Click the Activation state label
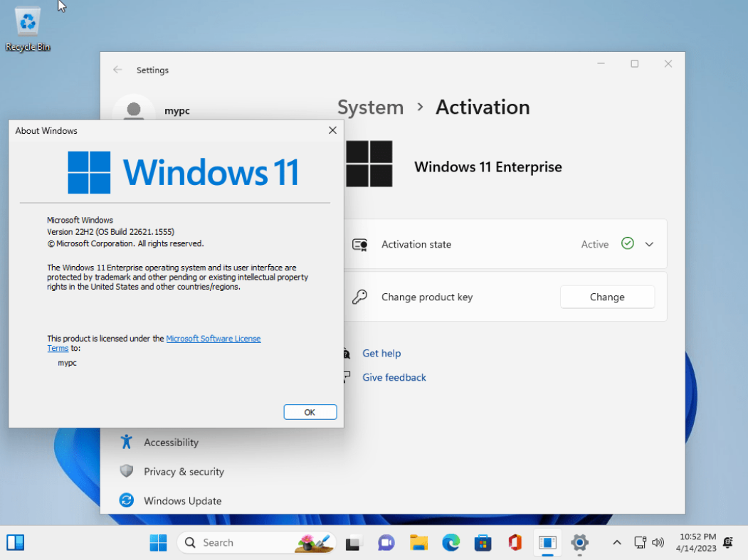This screenshot has width=748, height=560. [x=416, y=245]
